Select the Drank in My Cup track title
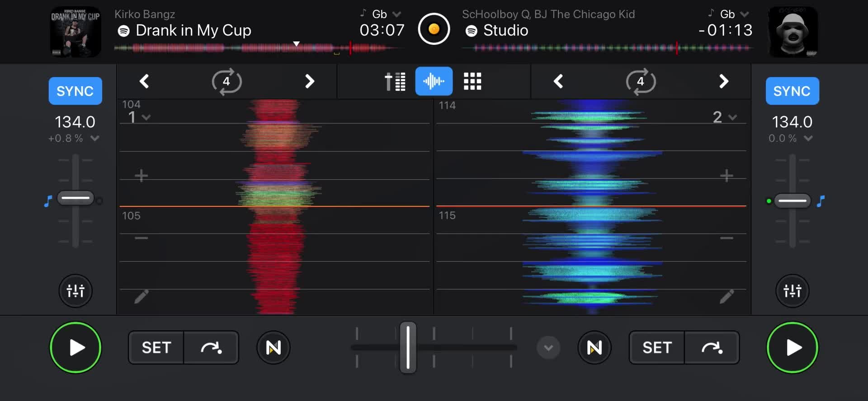 193,30
